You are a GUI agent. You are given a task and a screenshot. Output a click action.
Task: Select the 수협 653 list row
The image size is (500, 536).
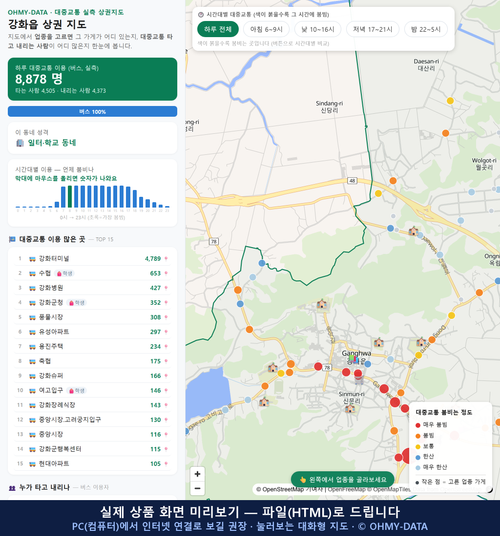click(92, 273)
